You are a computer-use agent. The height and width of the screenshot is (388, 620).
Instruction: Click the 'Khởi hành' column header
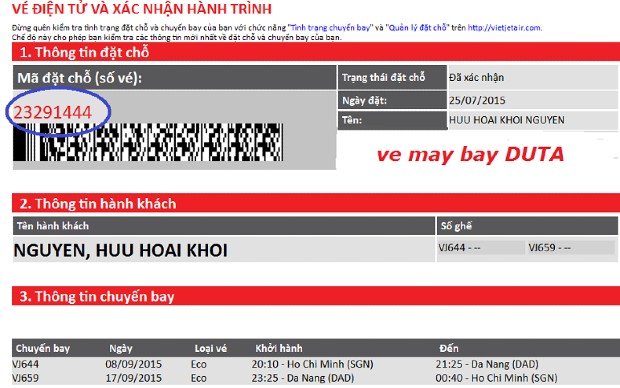279,348
